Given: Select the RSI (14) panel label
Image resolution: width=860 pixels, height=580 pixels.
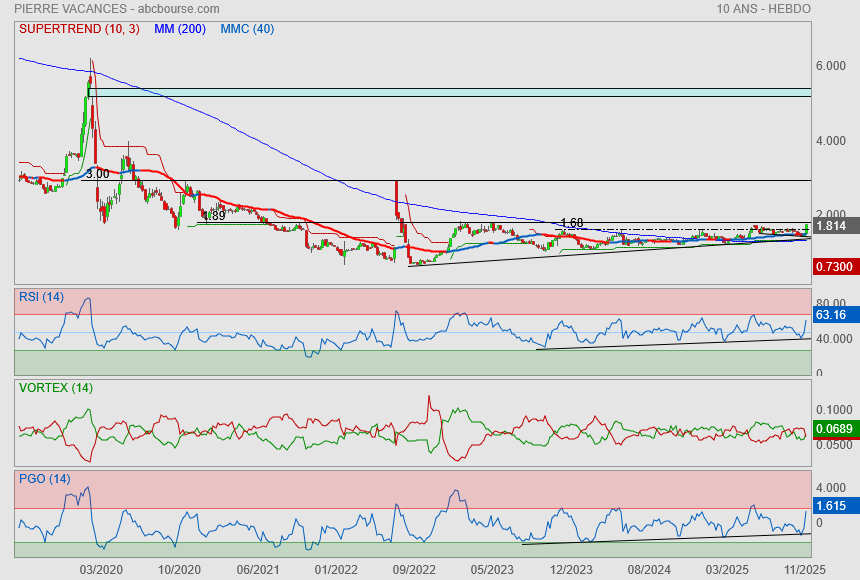Looking at the screenshot, I should point(42,296).
